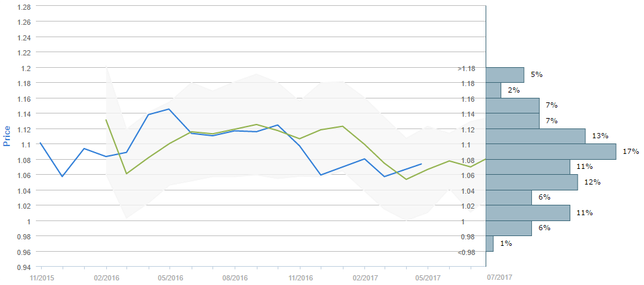Click the 12% histogram bar

(532, 182)
